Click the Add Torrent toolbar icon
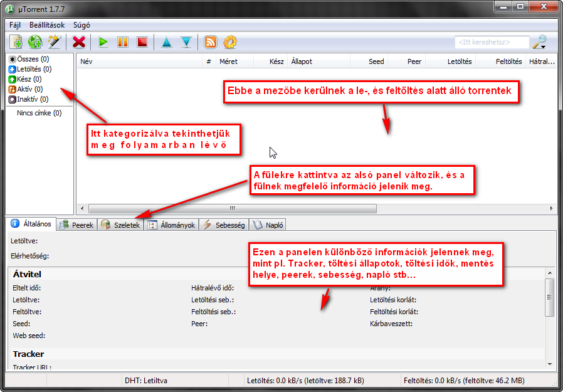The image size is (563, 392). pyautogui.click(x=16, y=42)
